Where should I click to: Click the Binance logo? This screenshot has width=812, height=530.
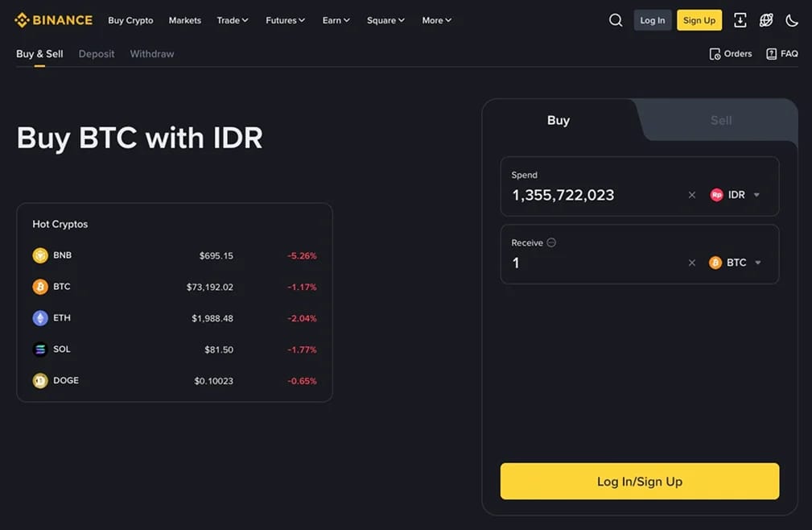tap(53, 20)
